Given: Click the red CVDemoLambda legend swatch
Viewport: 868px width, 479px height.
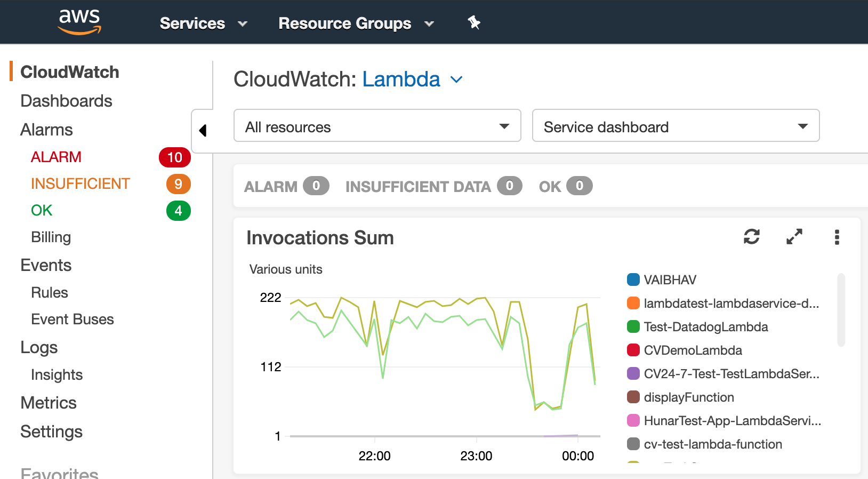Looking at the screenshot, I should (633, 350).
